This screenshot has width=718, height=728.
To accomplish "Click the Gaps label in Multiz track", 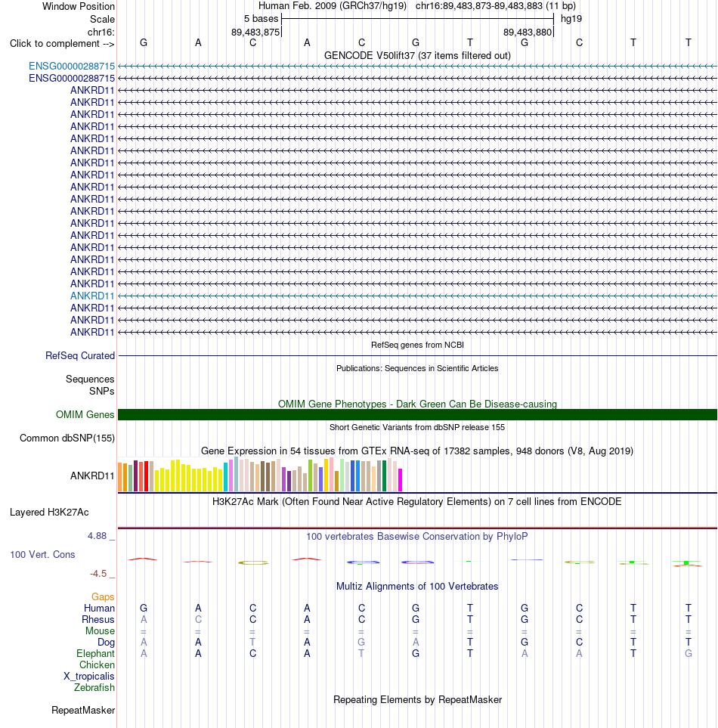I will [103, 597].
